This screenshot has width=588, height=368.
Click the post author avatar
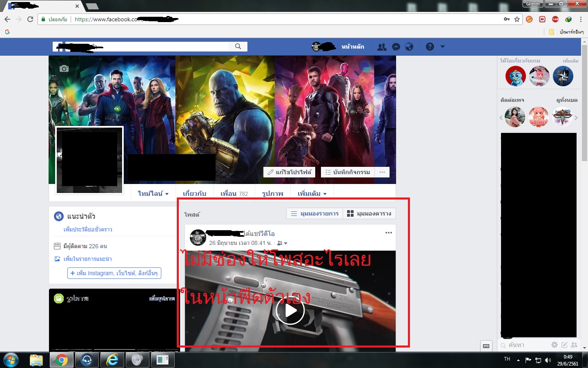point(198,238)
